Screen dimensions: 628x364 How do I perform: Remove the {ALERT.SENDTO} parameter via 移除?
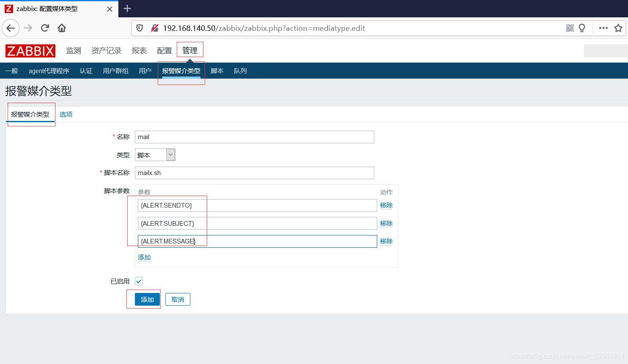(386, 205)
